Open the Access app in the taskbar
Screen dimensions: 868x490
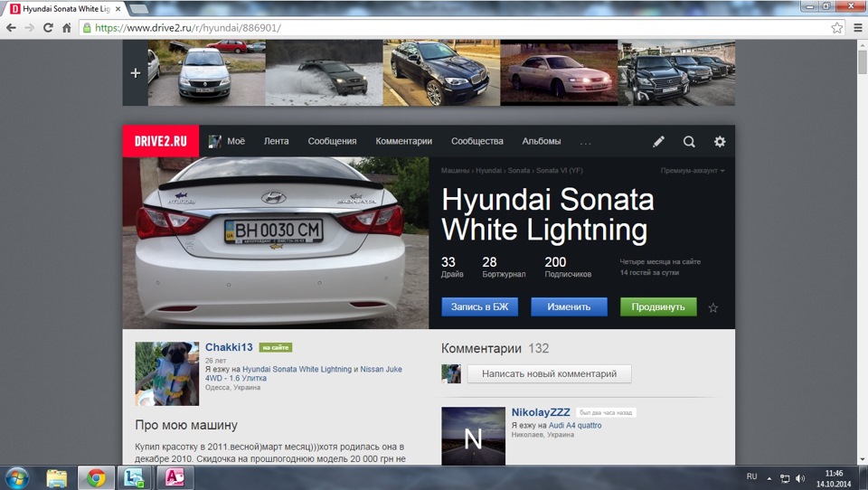click(x=175, y=478)
